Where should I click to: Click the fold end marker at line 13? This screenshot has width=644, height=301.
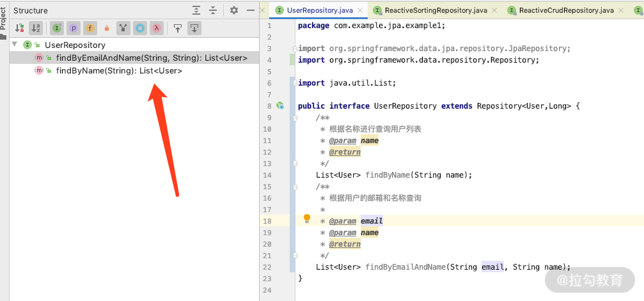(295, 164)
